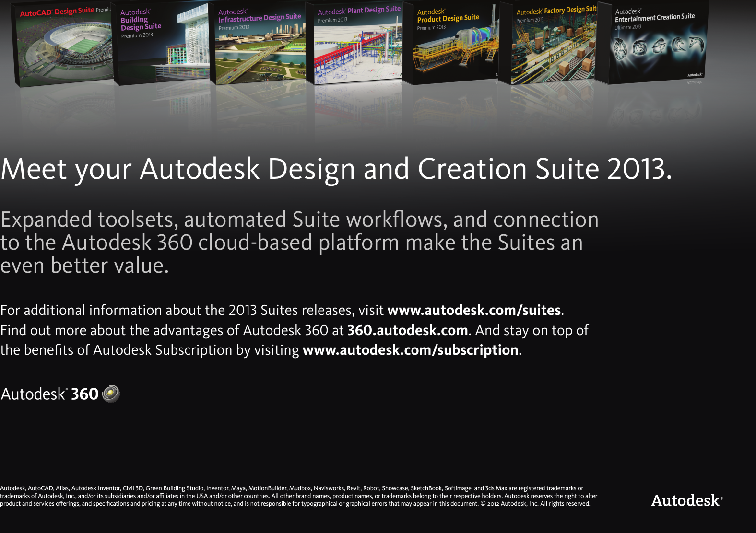Click the headline "Meet your Autodesk Design and Creation Suite 2013."

point(336,170)
